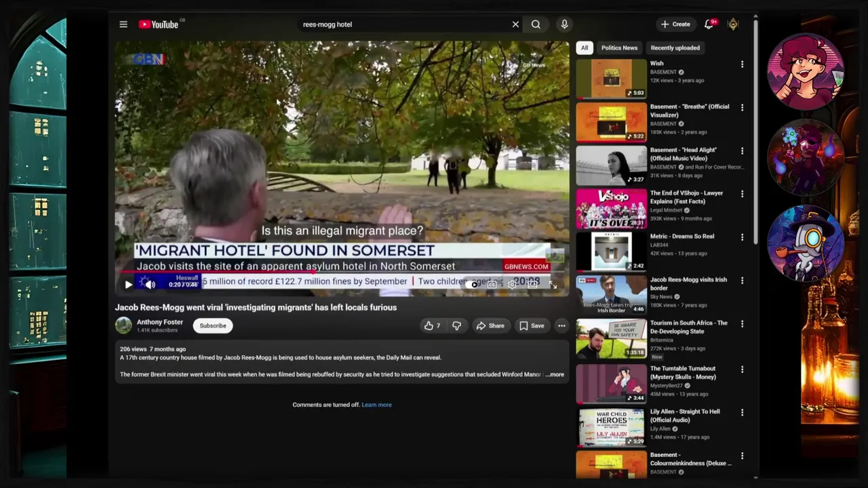Click the video title text under the player
Image resolution: width=868 pixels, height=488 pixels.
(x=256, y=307)
